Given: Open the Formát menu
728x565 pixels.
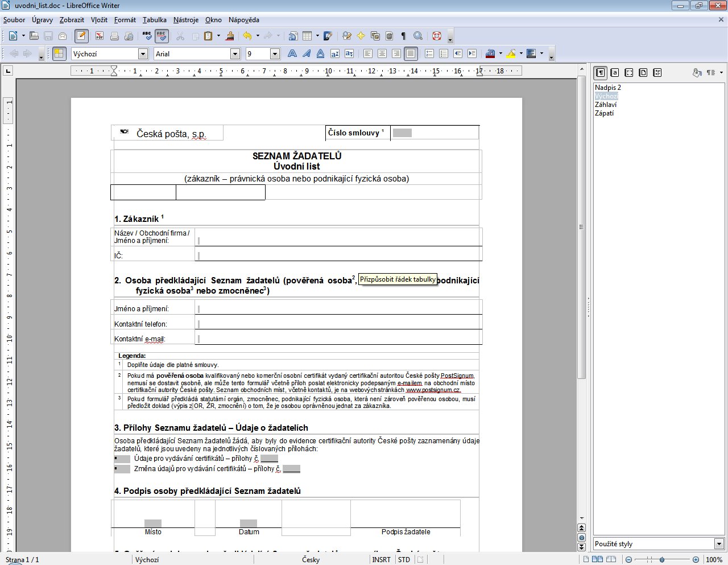Looking at the screenshot, I should [125, 20].
